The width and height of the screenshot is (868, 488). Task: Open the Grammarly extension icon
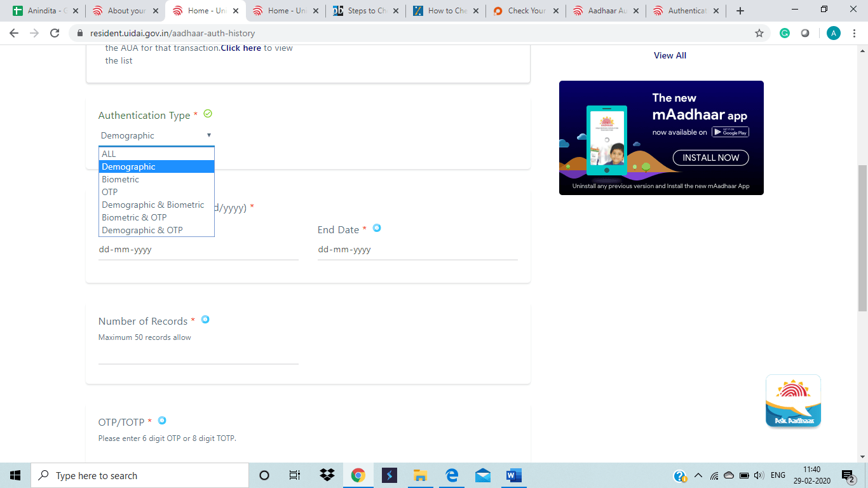pos(785,33)
